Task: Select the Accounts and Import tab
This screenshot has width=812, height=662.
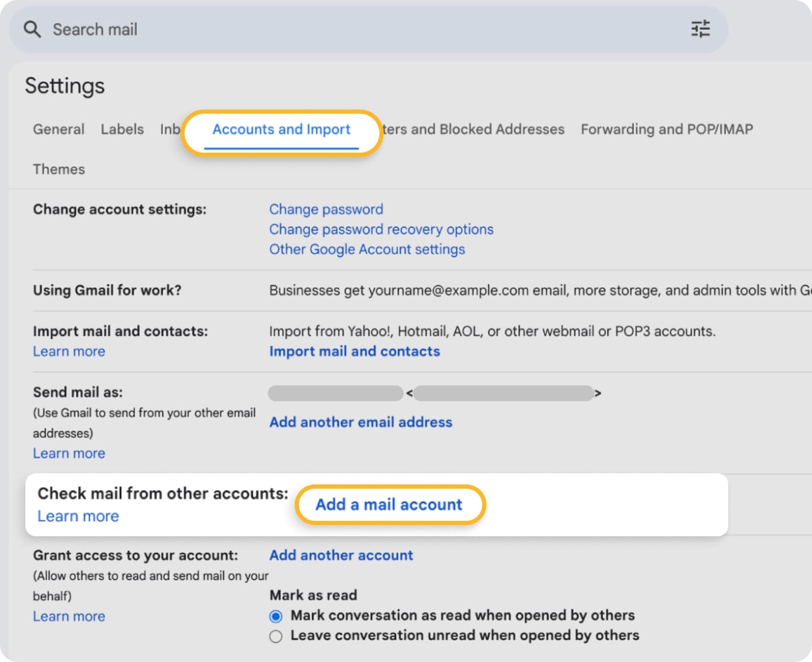Action: (281, 130)
